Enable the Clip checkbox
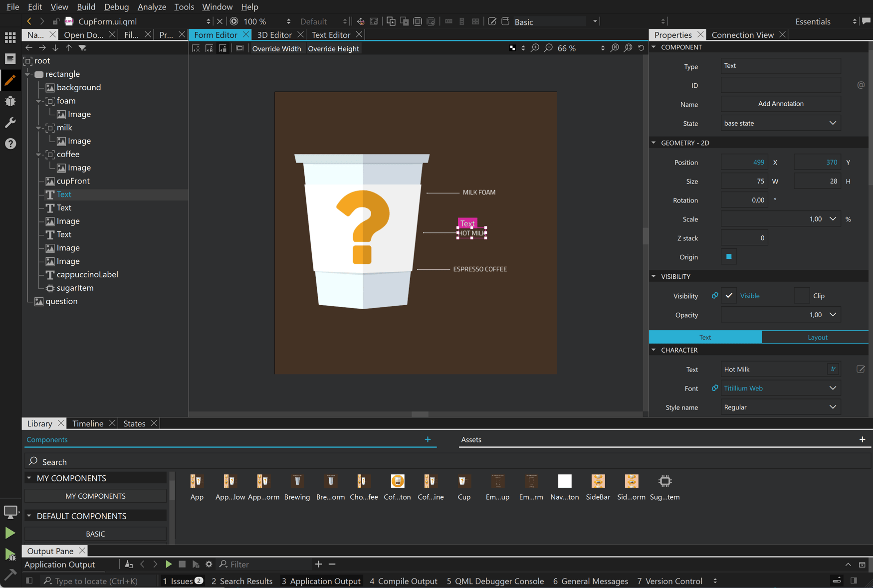The image size is (873, 588). click(801, 295)
